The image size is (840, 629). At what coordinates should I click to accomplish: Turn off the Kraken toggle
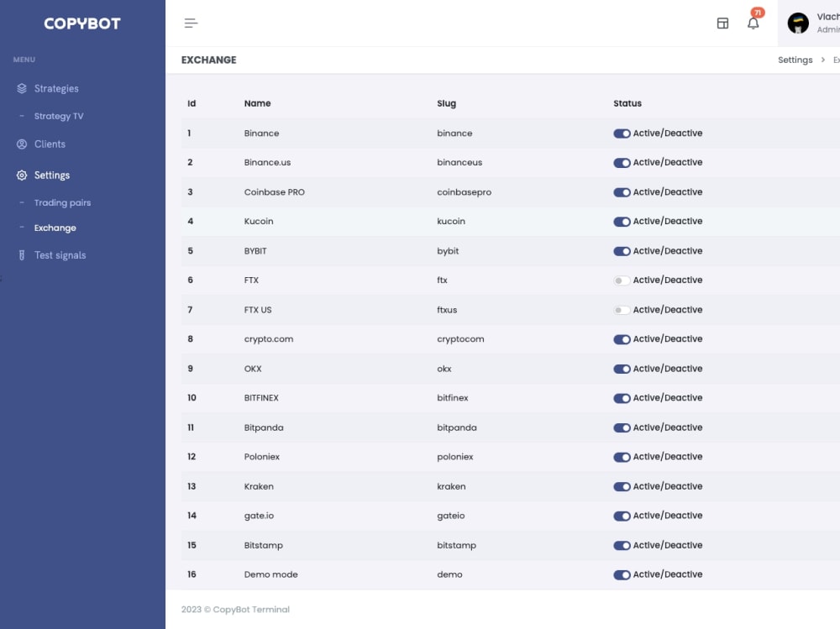pyautogui.click(x=622, y=486)
